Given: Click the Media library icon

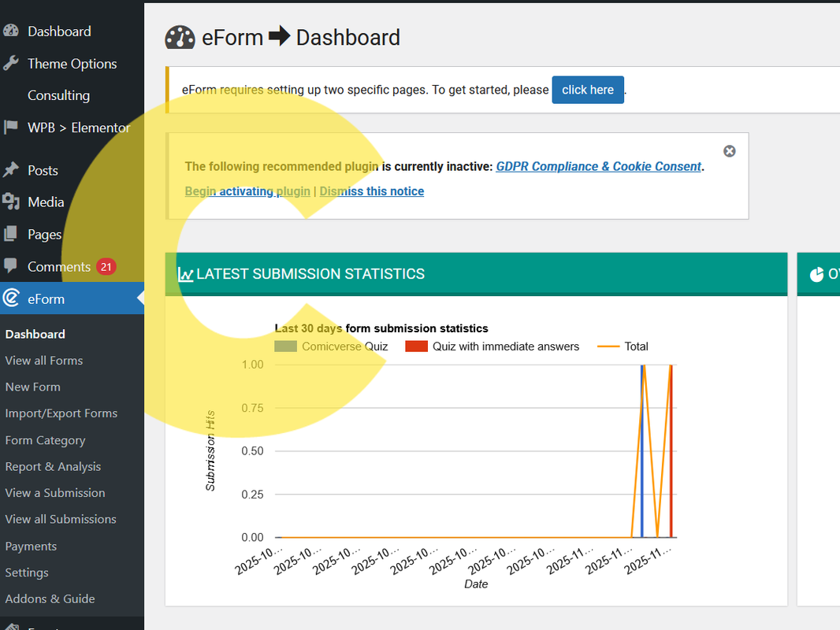Looking at the screenshot, I should click(11, 202).
